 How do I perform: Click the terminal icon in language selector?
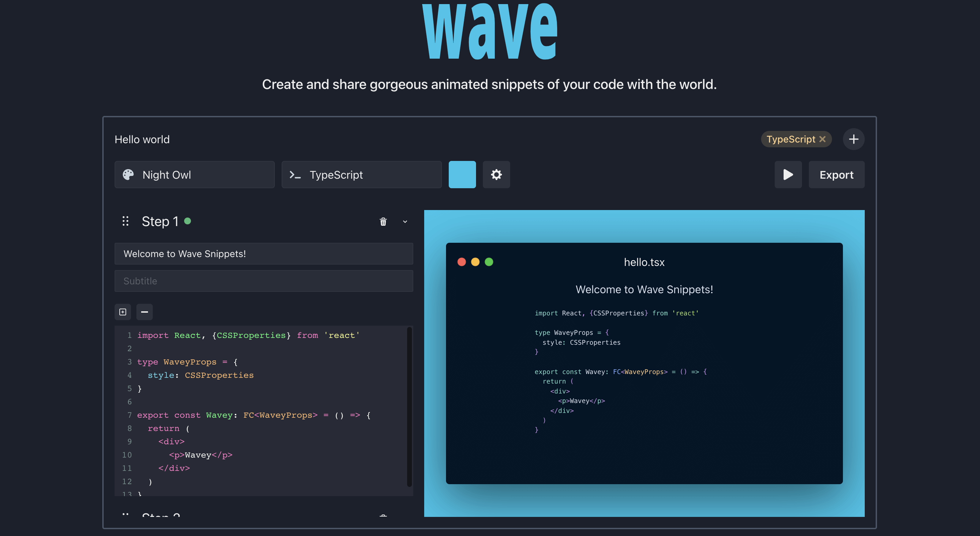pyautogui.click(x=295, y=175)
